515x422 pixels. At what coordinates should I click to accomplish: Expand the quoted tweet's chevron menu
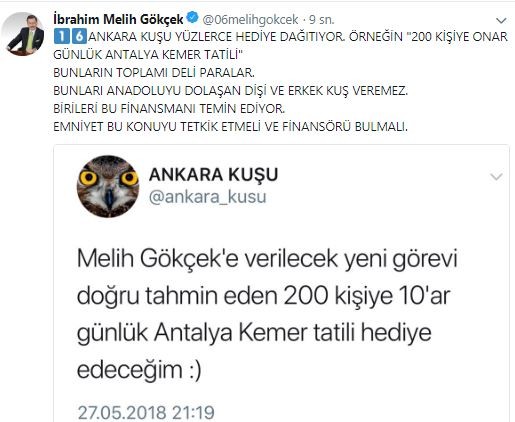pos(496,176)
